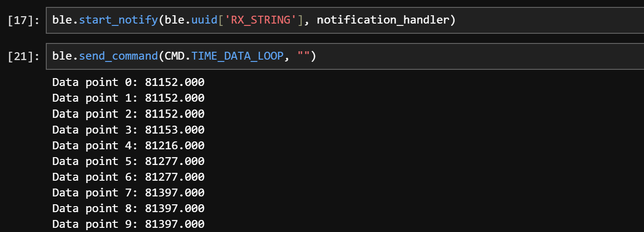The height and width of the screenshot is (232, 644).
Task: Click output line Data point 8
Action: pyautogui.click(x=128, y=208)
